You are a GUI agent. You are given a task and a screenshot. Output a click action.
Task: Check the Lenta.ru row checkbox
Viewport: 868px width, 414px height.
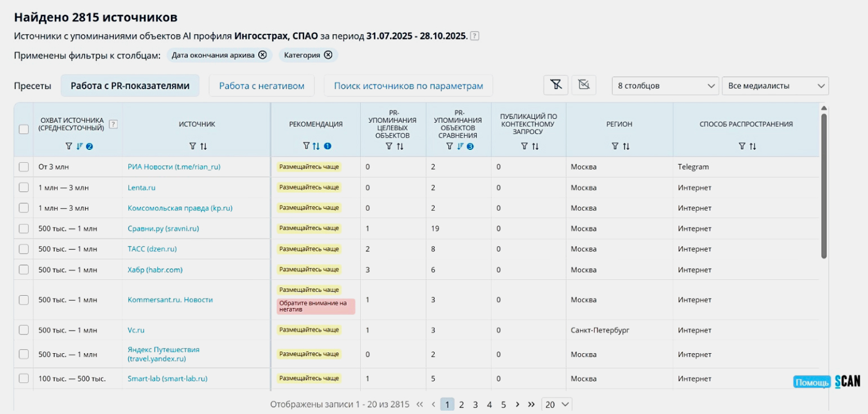tap(24, 188)
